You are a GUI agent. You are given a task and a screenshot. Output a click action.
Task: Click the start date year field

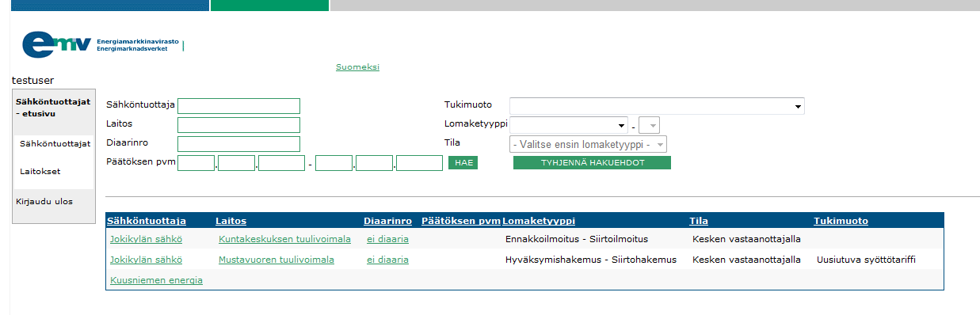coord(281,163)
